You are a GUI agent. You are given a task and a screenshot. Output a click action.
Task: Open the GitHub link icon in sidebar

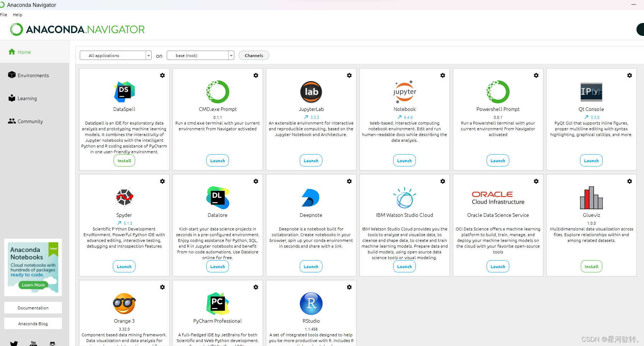click(52, 343)
